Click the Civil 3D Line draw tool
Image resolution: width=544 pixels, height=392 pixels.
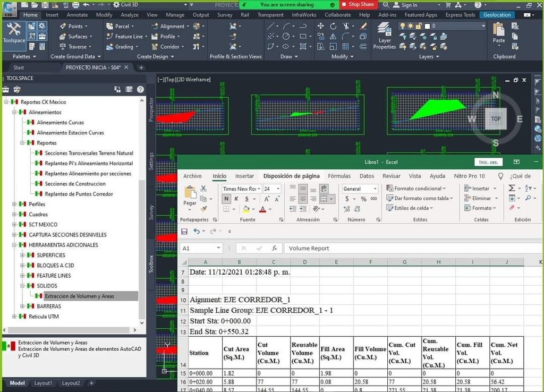coord(271,26)
